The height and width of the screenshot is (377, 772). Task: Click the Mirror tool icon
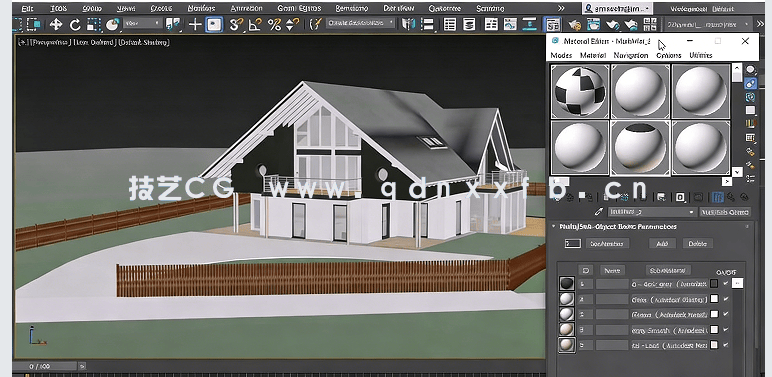tap(408, 24)
